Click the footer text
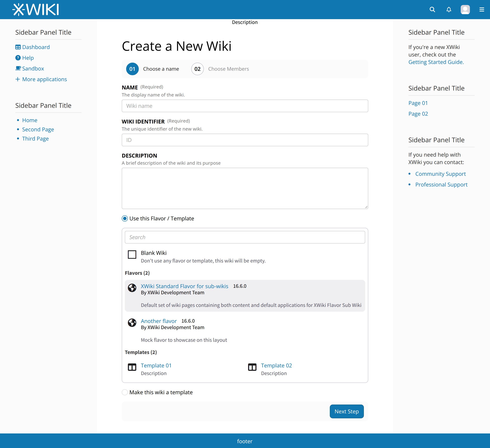 245,441
